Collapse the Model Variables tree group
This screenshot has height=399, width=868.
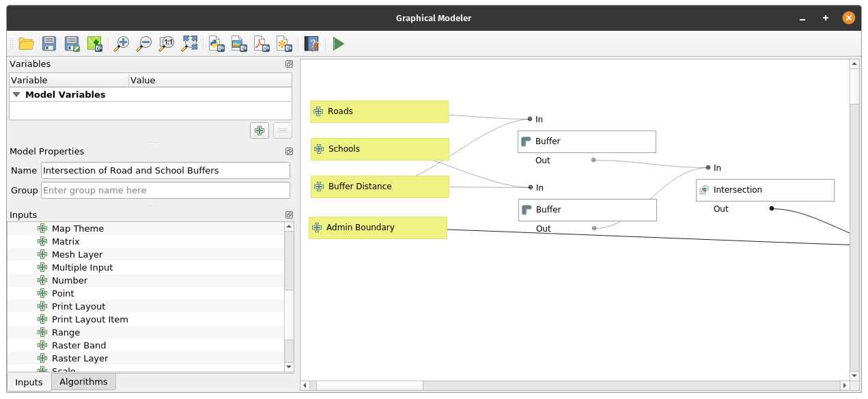pos(16,95)
